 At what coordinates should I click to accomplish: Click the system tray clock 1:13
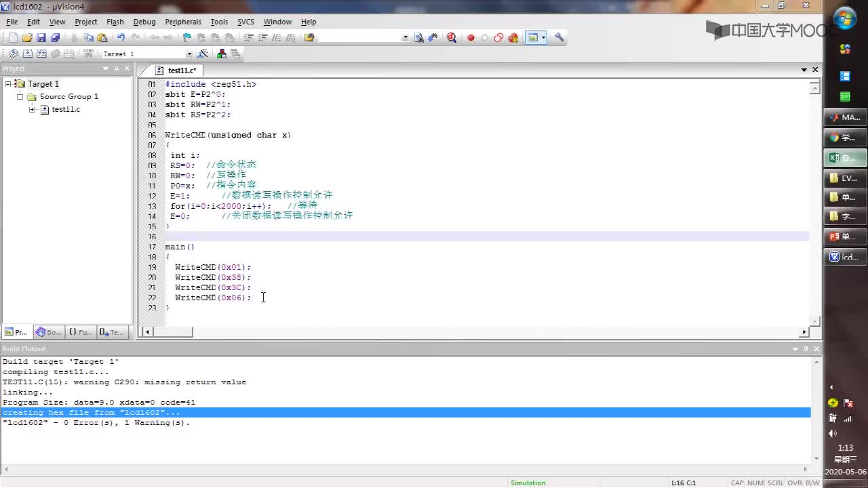(x=846, y=448)
